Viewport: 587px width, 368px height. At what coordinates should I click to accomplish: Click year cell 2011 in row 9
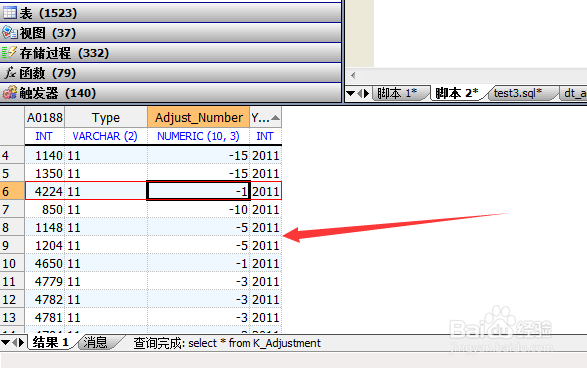(x=265, y=245)
